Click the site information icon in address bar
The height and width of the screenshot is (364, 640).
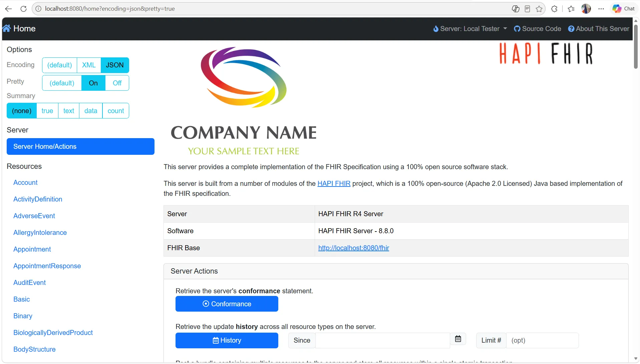coord(39,9)
